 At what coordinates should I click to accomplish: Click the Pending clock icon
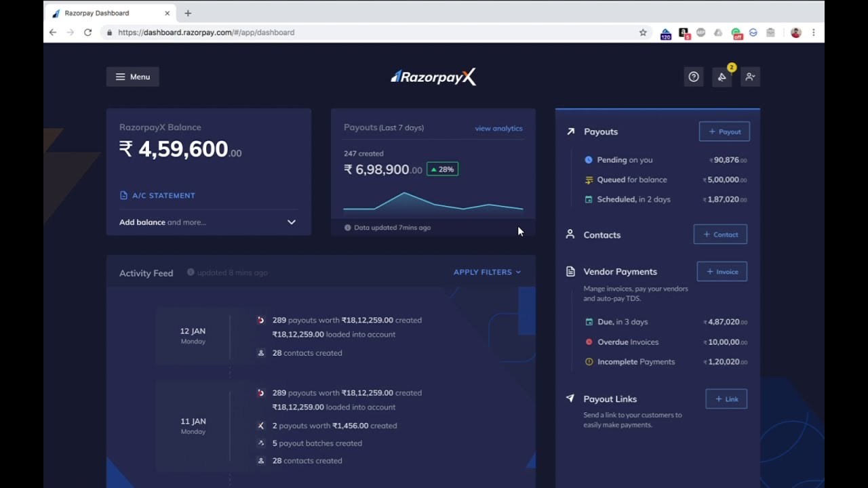(x=589, y=160)
